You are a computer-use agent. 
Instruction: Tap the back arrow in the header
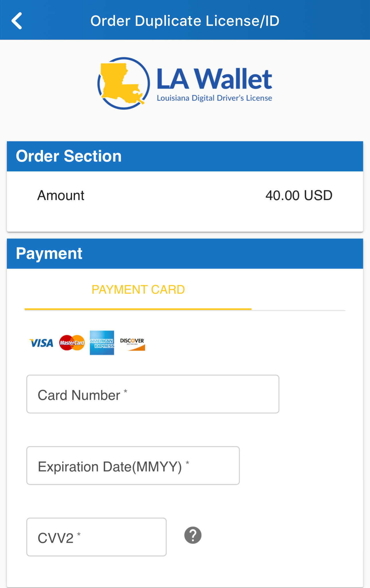pos(17,21)
